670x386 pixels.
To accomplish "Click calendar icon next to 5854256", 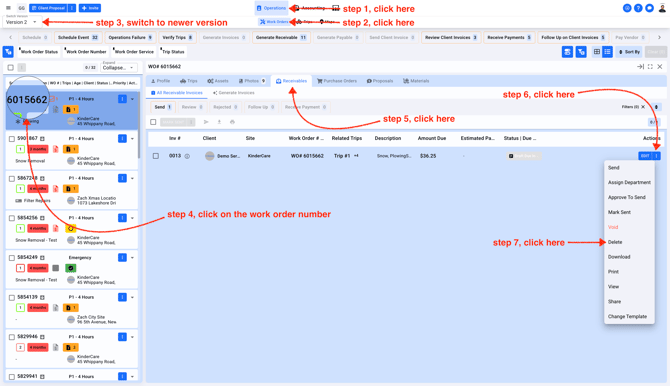I will (x=42, y=218).
